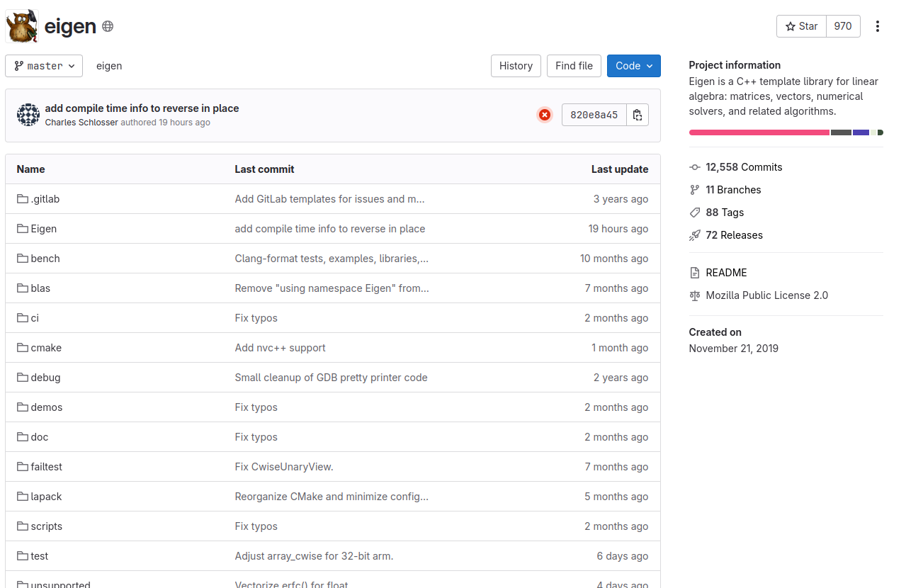Copy commit SHA 820e8a45 to clipboard
This screenshot has height=588, width=906.
(x=636, y=114)
